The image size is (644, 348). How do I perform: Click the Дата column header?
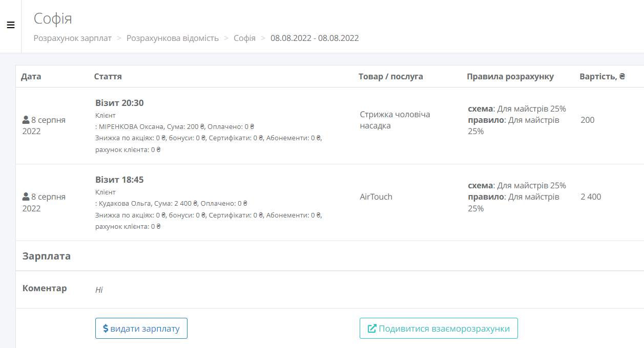coord(31,76)
